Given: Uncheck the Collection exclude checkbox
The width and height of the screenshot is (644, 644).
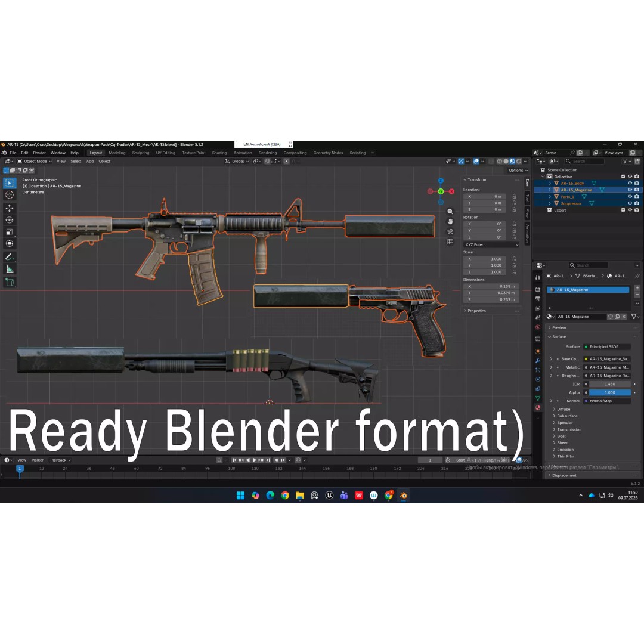Looking at the screenshot, I should click(623, 177).
